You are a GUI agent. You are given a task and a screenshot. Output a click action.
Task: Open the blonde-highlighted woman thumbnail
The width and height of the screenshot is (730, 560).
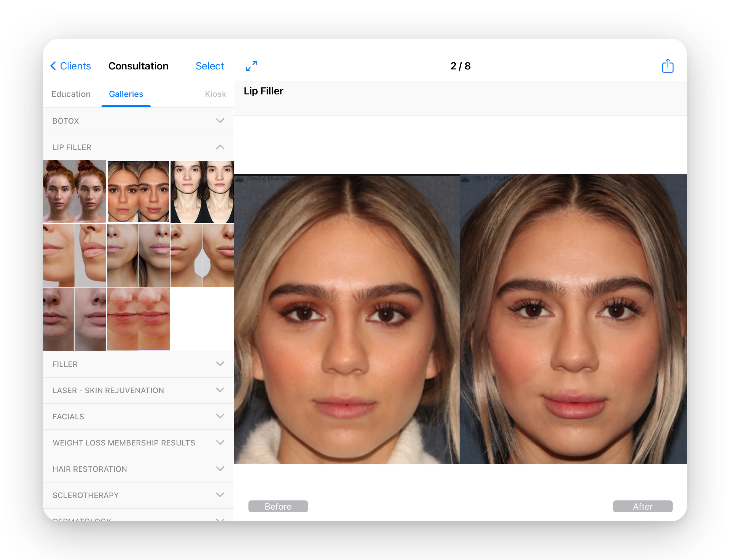coord(138,191)
